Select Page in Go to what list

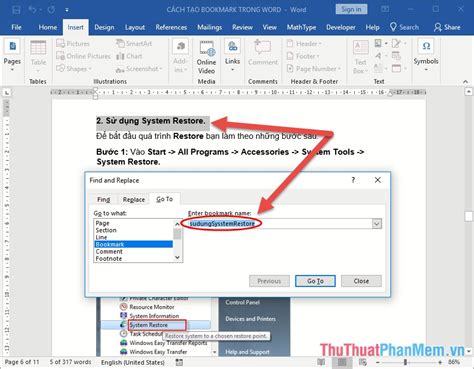133,223
